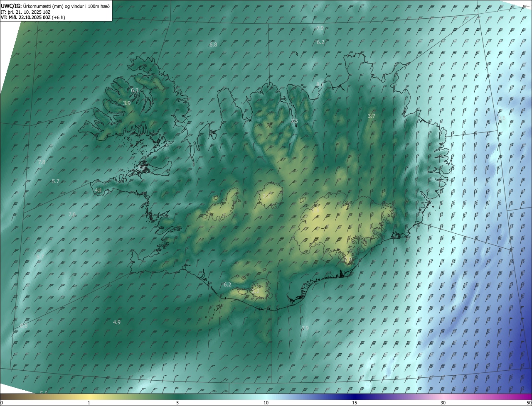Screen dimensions: 532x406
Task: Click the colour scale tick label 1
Action: [x=89, y=403]
